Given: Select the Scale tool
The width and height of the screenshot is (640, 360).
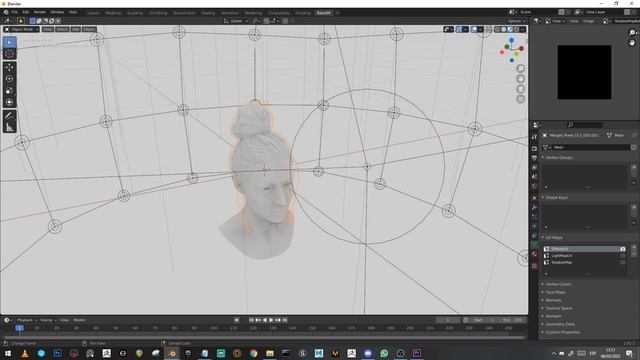Looking at the screenshot, I should click(x=10, y=91).
